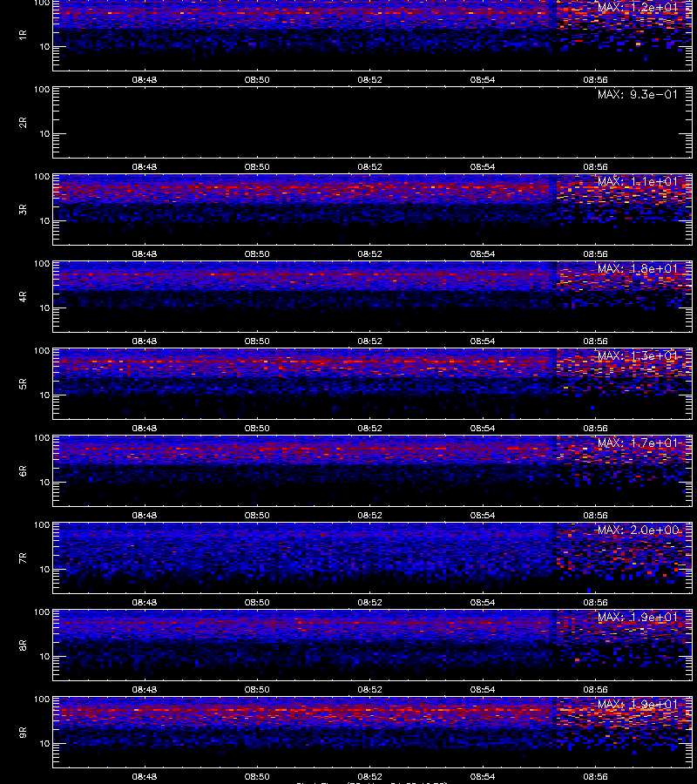Click the 100 y-axis tick label of 2R
The image size is (697, 784).
42,90
